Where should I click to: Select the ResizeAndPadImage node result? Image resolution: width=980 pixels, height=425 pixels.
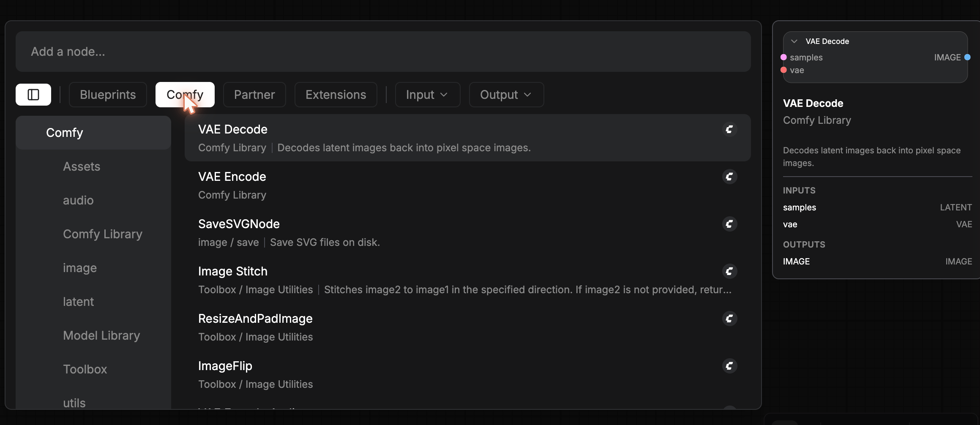coord(467,327)
